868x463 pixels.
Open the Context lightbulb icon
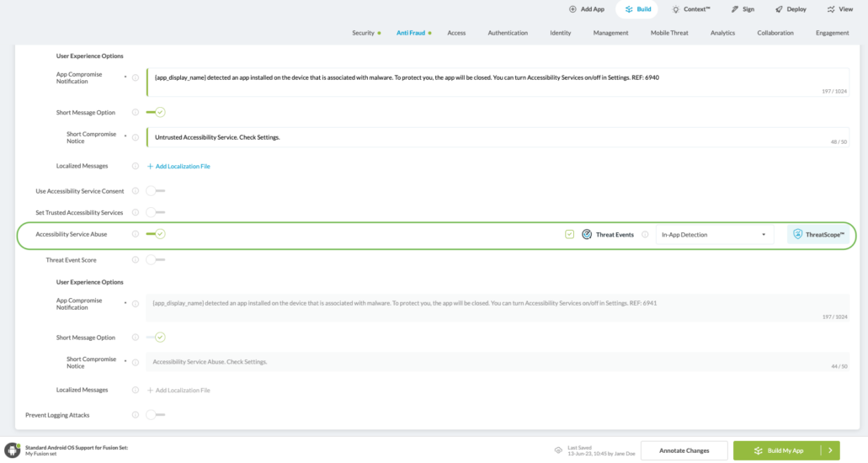click(675, 9)
